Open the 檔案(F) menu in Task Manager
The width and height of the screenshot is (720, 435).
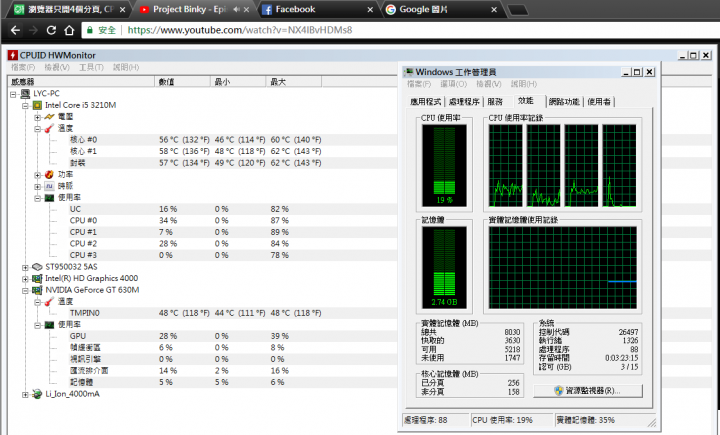[419, 84]
